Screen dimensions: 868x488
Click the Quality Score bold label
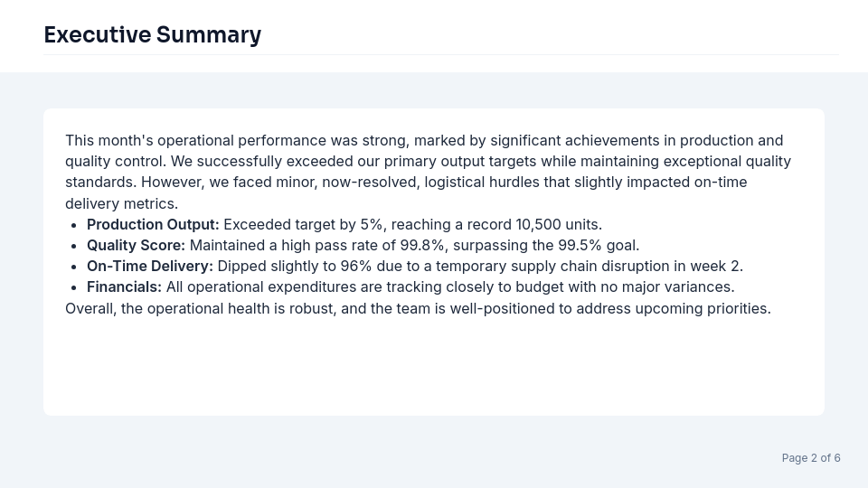coord(136,245)
